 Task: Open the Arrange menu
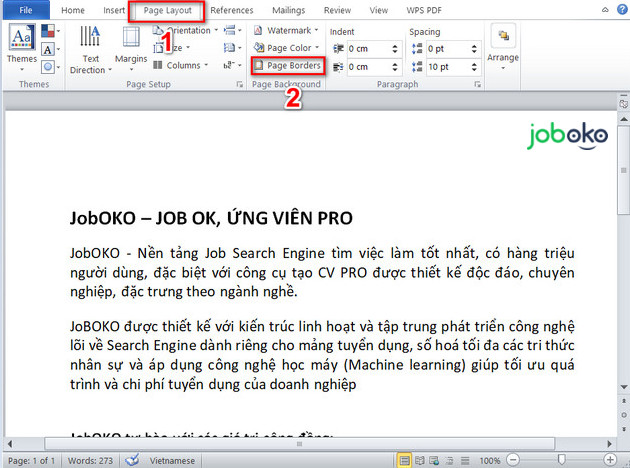pos(503,47)
